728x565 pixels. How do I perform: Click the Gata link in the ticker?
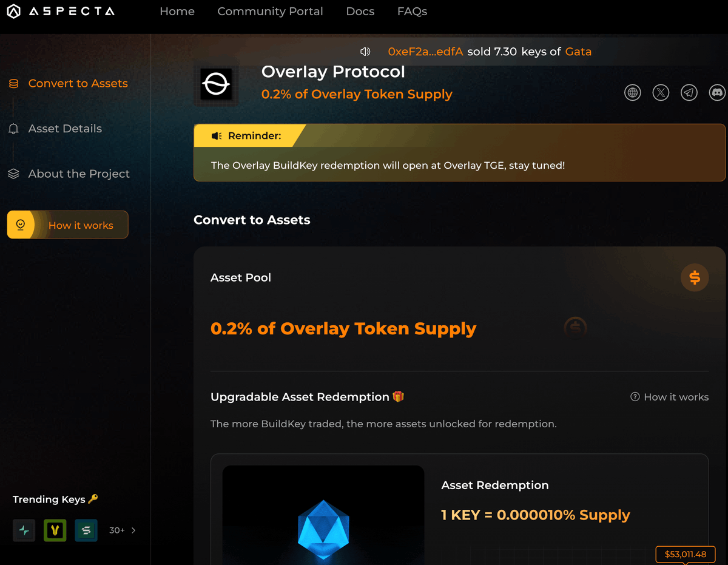(x=578, y=52)
